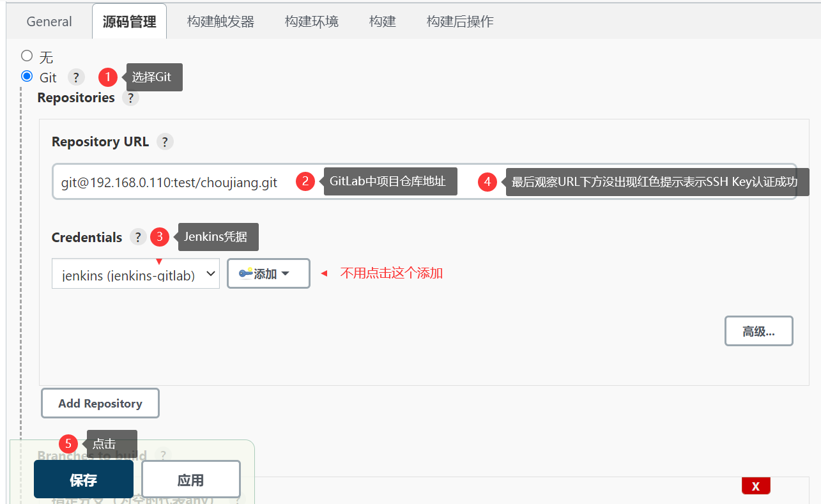Image resolution: width=821 pixels, height=504 pixels.
Task: Click the 高级... advanced button
Action: click(x=758, y=331)
